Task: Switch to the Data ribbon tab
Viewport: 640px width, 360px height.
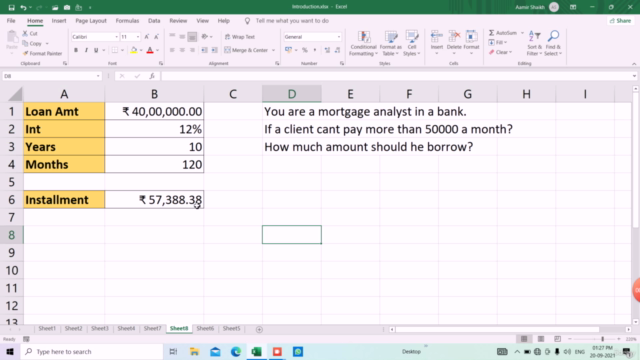Action: coord(154,21)
